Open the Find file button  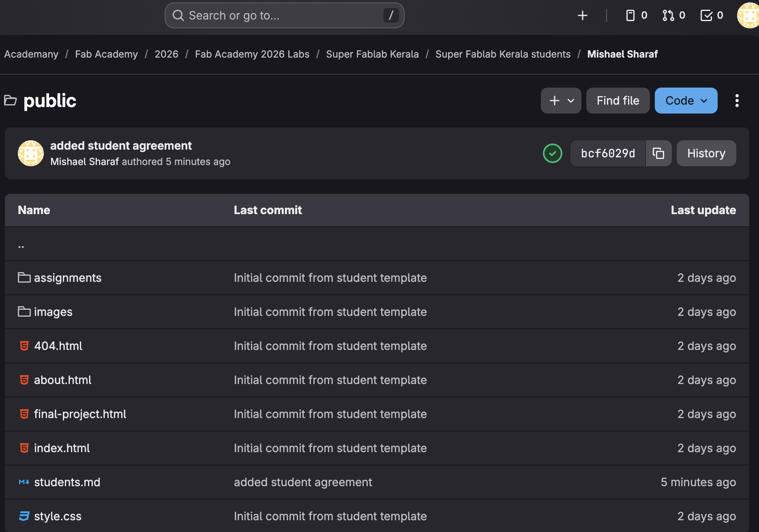(x=617, y=101)
